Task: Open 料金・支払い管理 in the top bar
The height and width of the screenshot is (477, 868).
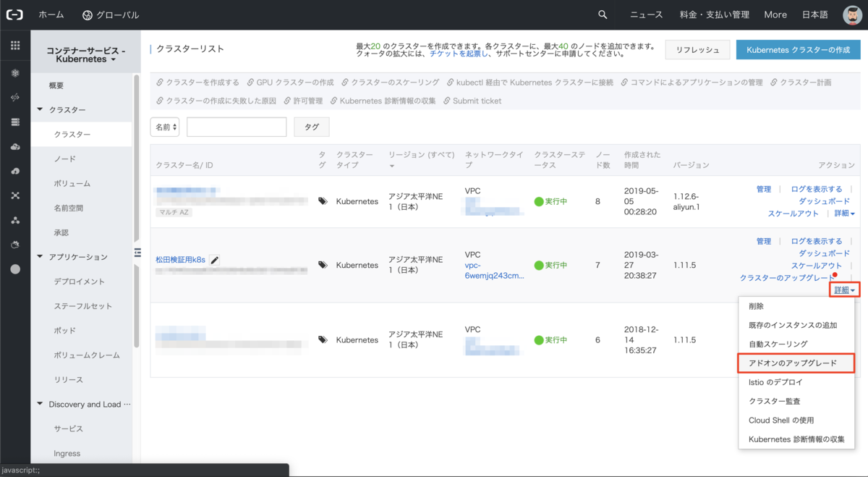Action: [714, 14]
